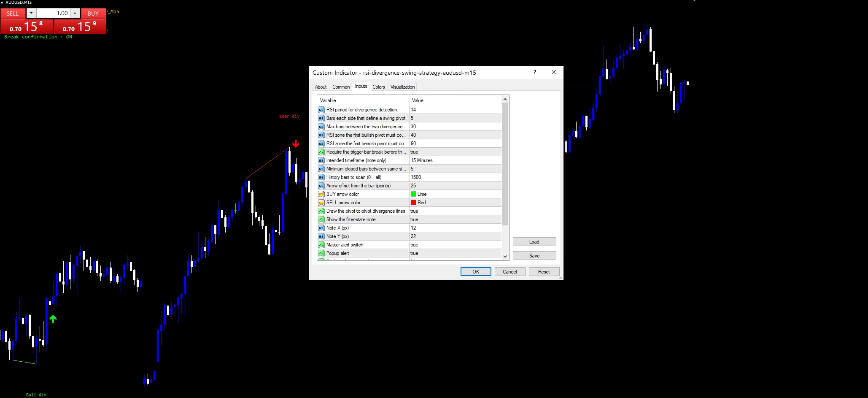
Task: Click Note X value 12
Action: point(456,228)
